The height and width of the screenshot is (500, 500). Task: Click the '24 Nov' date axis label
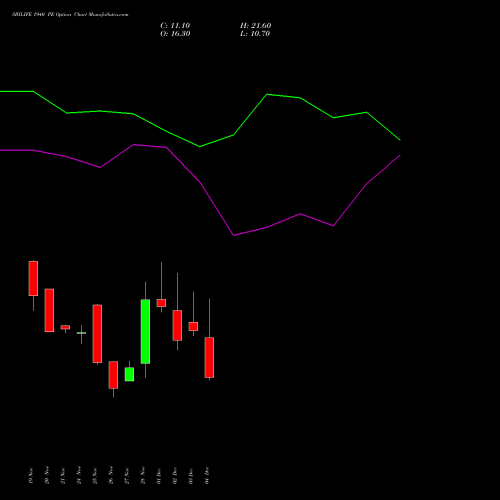(x=79, y=476)
